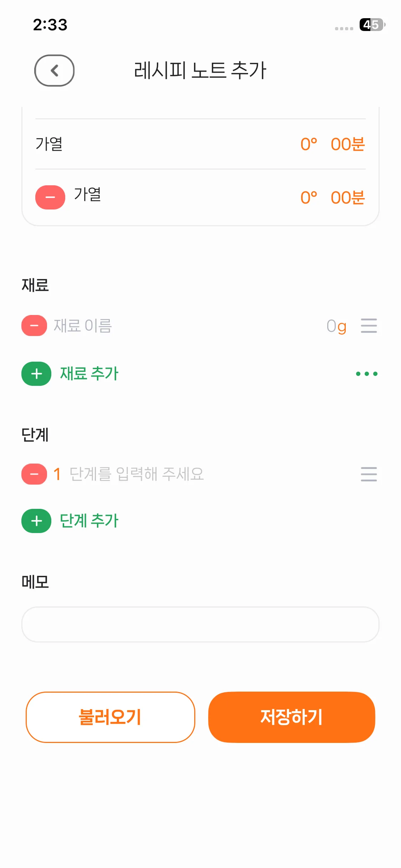This screenshot has width=401, height=868.
Task: Enter the ingredient weight 0g field
Action: tap(336, 326)
